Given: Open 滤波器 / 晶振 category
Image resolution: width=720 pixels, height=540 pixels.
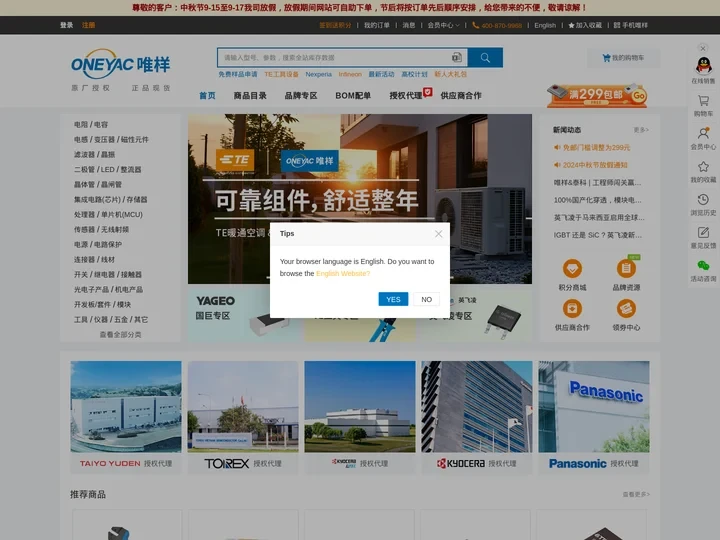Looking at the screenshot, I should (x=95, y=154).
